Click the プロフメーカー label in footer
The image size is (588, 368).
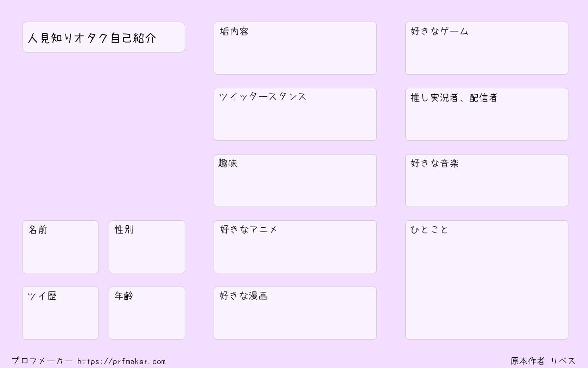click(x=42, y=361)
